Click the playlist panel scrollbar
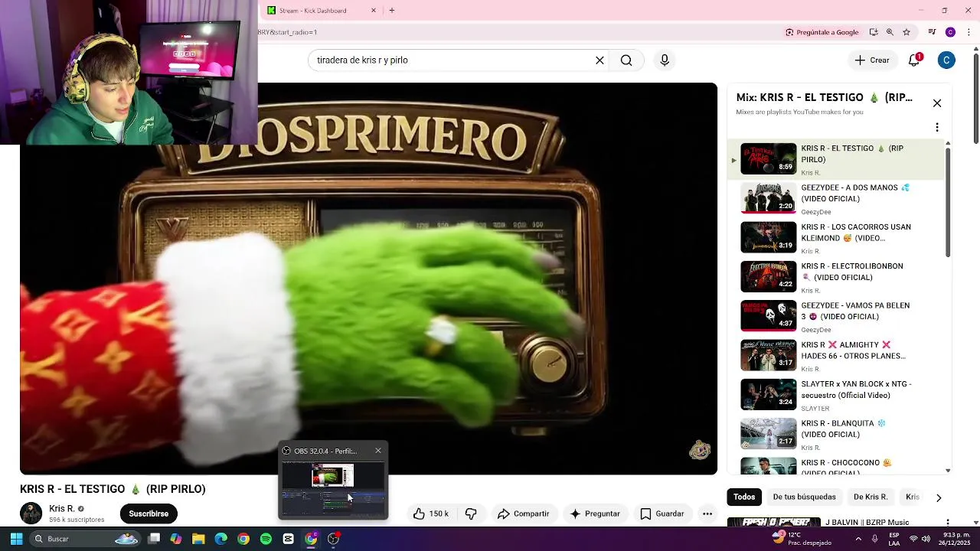The width and height of the screenshot is (980, 551). (948, 201)
